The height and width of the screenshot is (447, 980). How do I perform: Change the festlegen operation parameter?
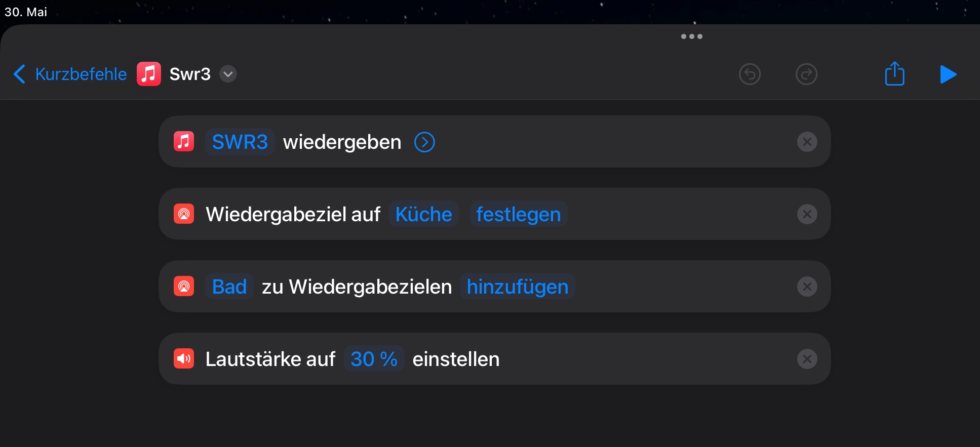[x=518, y=215]
